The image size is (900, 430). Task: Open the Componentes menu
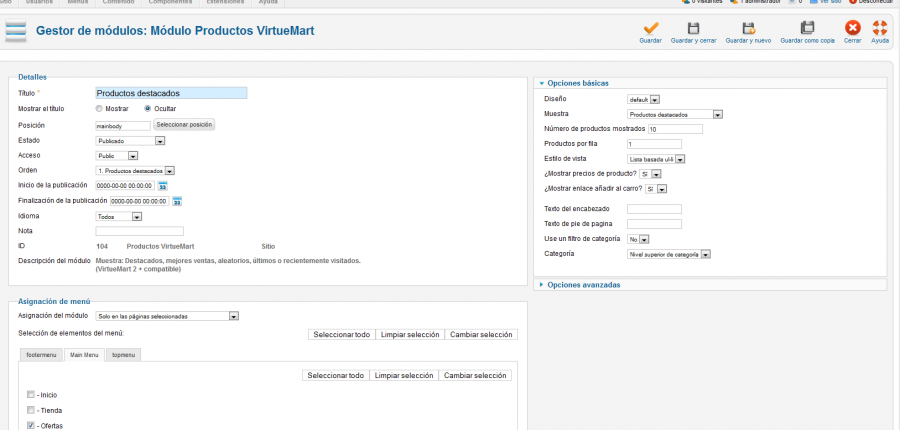[x=170, y=3]
